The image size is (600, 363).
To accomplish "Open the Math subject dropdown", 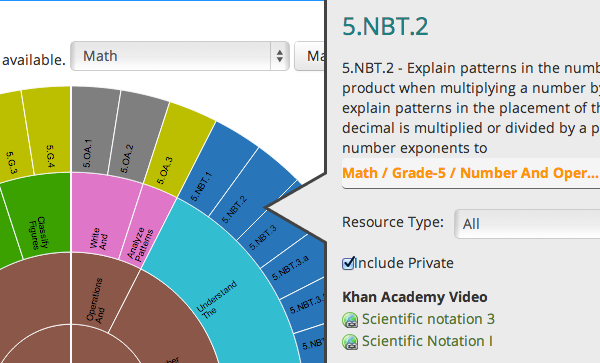I will (179, 56).
